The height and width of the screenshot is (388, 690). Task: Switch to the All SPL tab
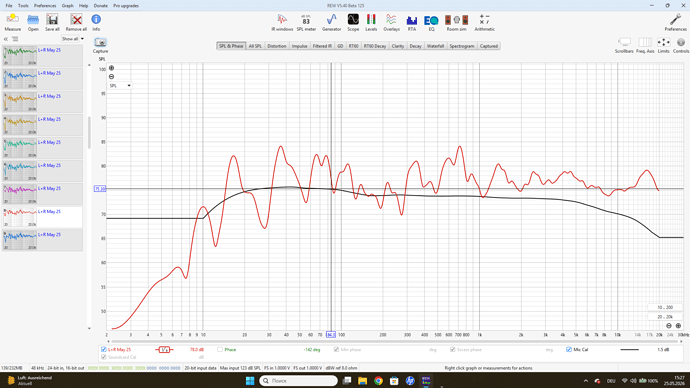(255, 46)
